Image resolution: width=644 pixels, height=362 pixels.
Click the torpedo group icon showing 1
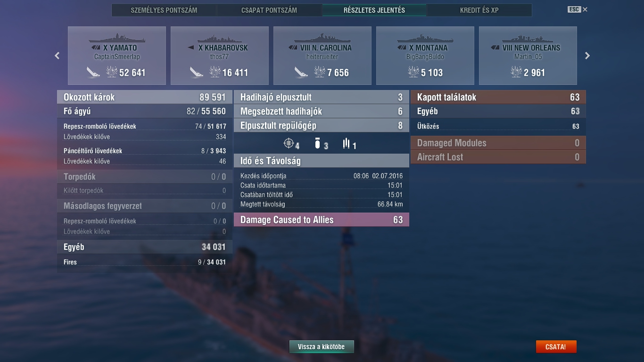coord(347,143)
